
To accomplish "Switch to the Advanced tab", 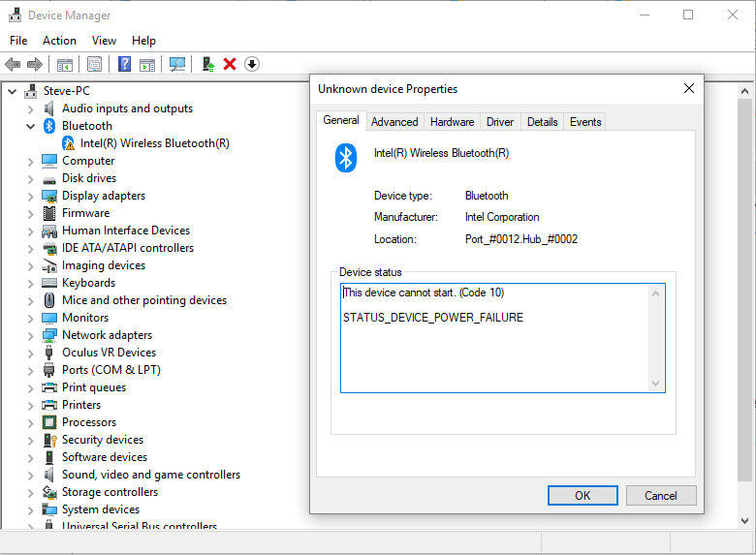I will click(x=394, y=122).
